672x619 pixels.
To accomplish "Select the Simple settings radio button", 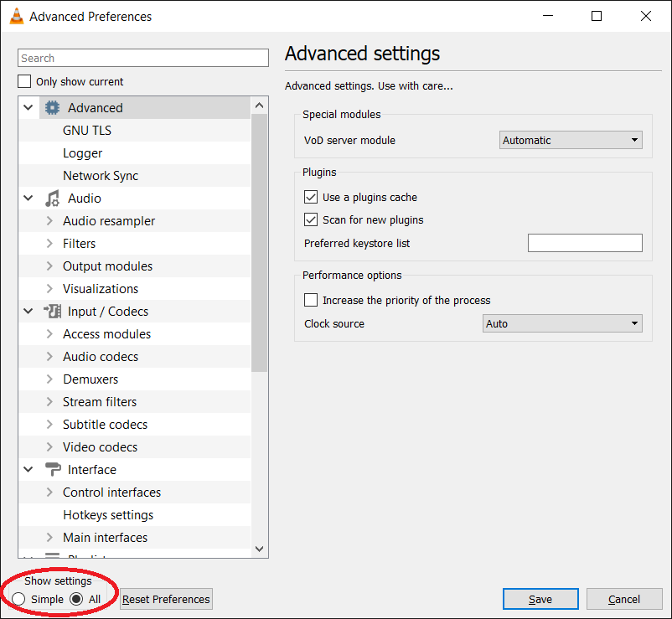I will click(x=18, y=599).
